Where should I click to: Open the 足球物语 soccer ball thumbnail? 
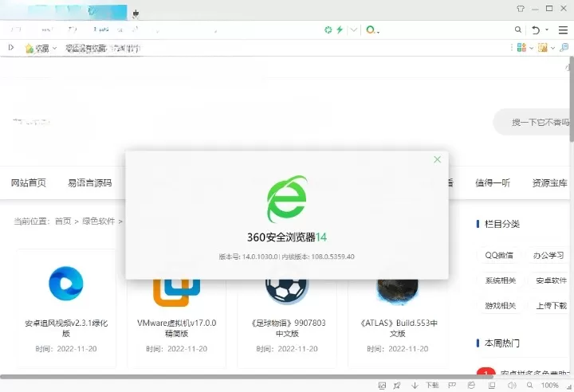point(287,292)
